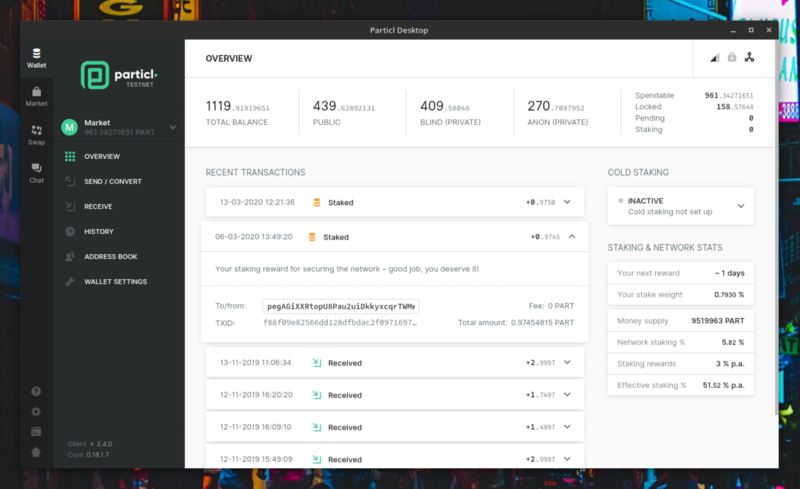Click the Spendable 961.34271651 value
The image size is (800, 489).
coord(729,95)
